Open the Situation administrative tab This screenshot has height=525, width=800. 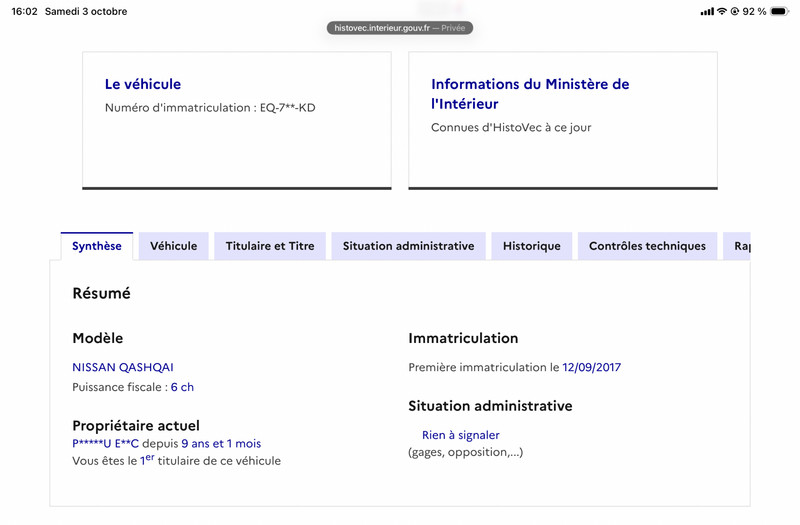point(408,246)
